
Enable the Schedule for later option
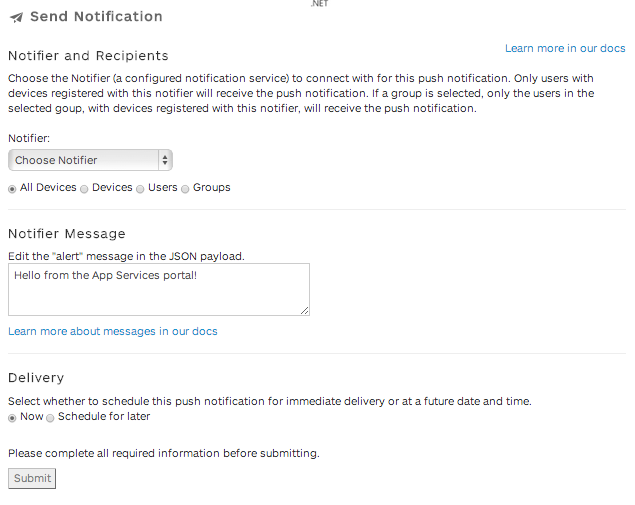coord(50,418)
